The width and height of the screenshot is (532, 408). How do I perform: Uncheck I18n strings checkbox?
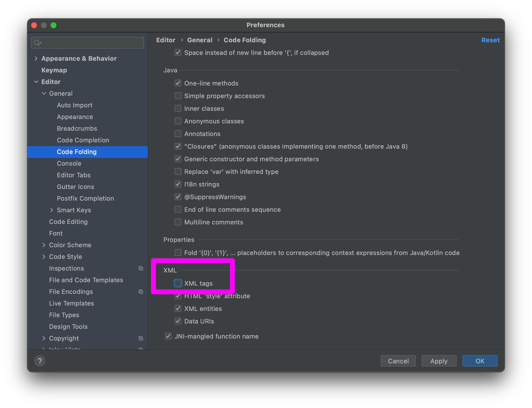(x=178, y=184)
